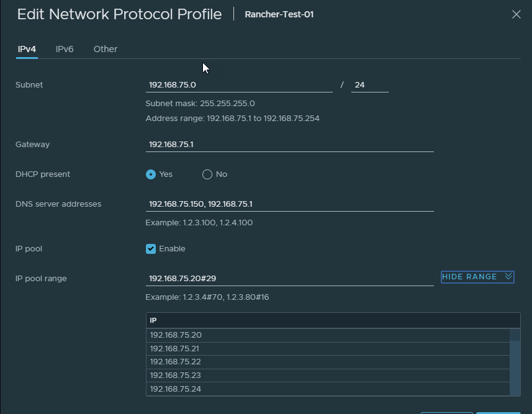
Task: Click the subnet prefix length field showing 24
Action: click(369, 84)
